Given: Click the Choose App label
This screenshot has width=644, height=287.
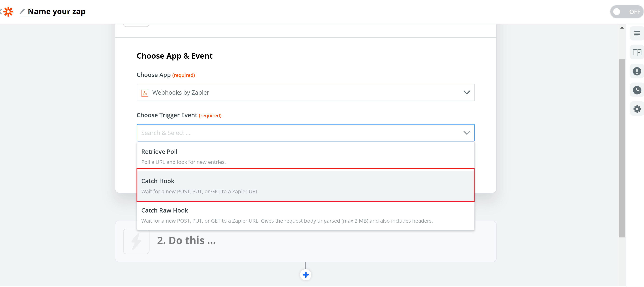Looking at the screenshot, I should pyautogui.click(x=154, y=75).
